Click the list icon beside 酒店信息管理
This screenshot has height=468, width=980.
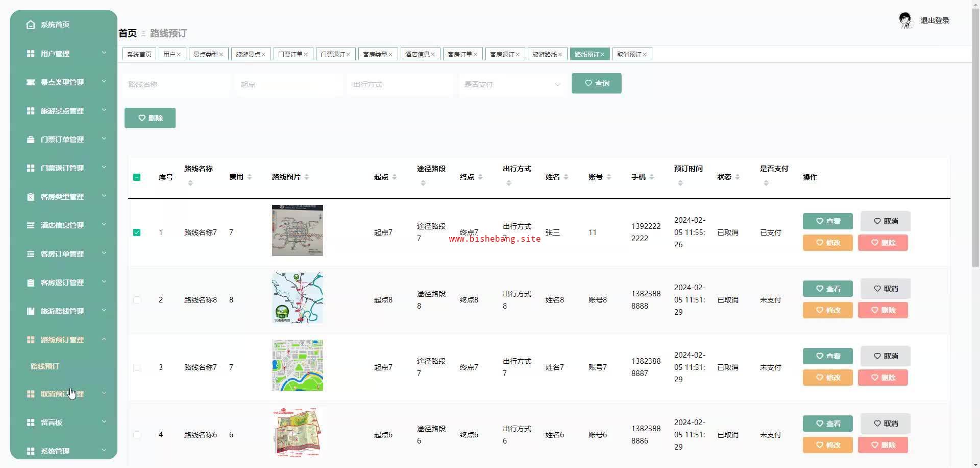pyautogui.click(x=31, y=225)
